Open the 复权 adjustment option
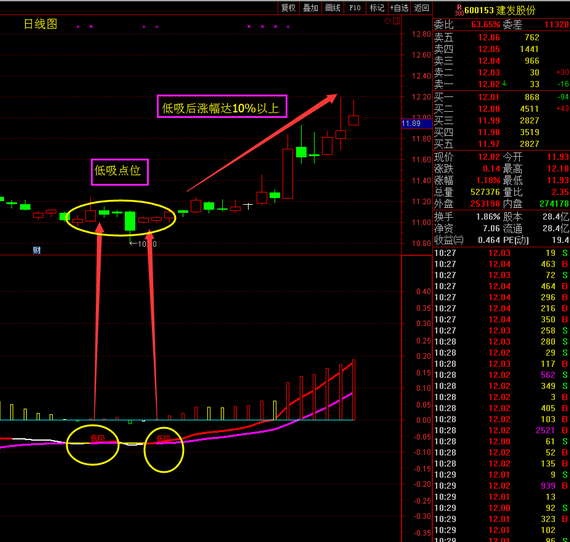Image resolution: width=570 pixels, height=542 pixels. (289, 8)
